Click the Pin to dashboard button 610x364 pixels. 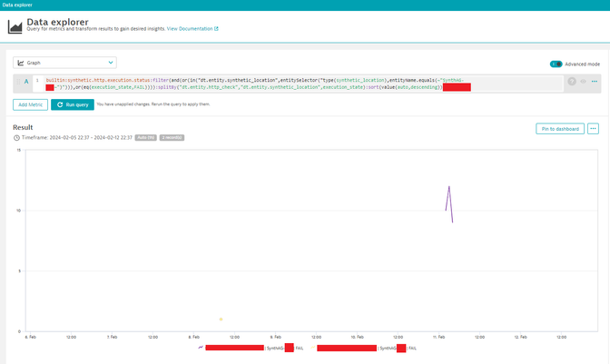[559, 129]
